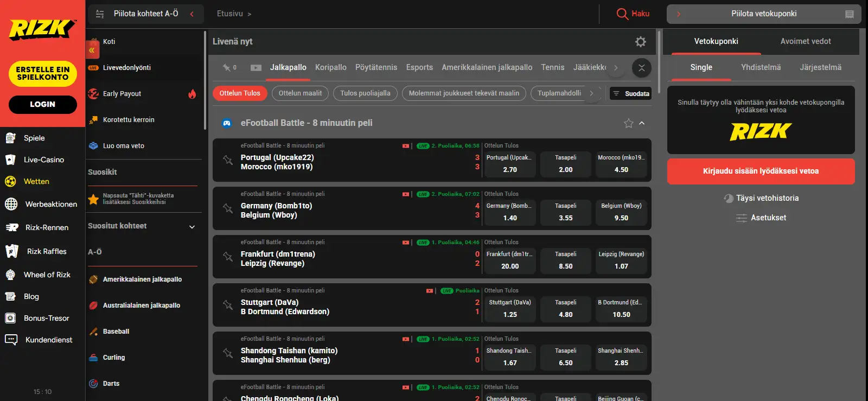Click the LOGIN button

click(x=43, y=104)
